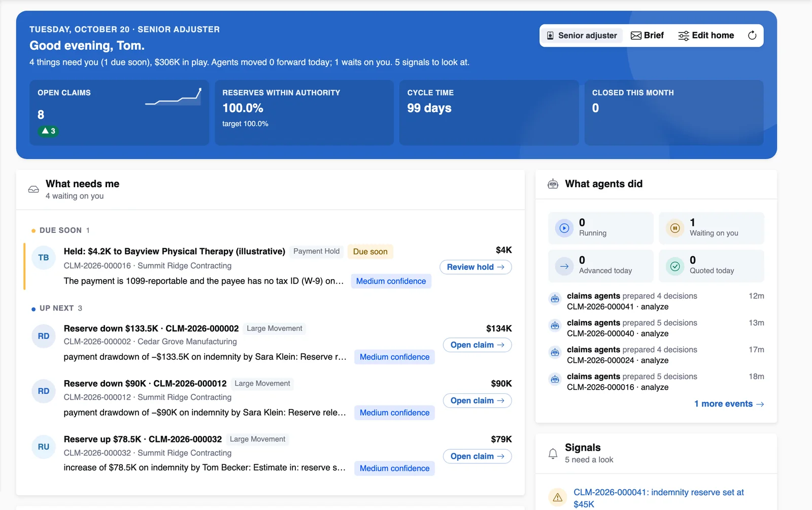Screen dimensions: 812x510
Task: Click the agent icon for CLM-2026-000024 analyze event
Action: pos(555,353)
